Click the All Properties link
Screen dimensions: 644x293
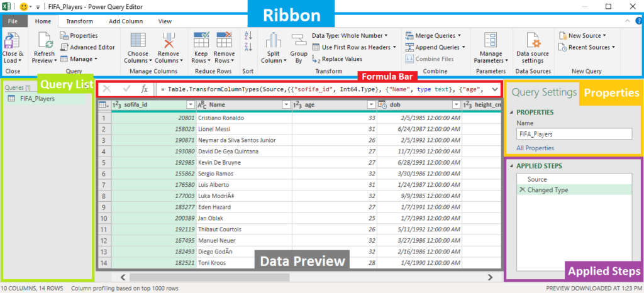[x=535, y=148]
